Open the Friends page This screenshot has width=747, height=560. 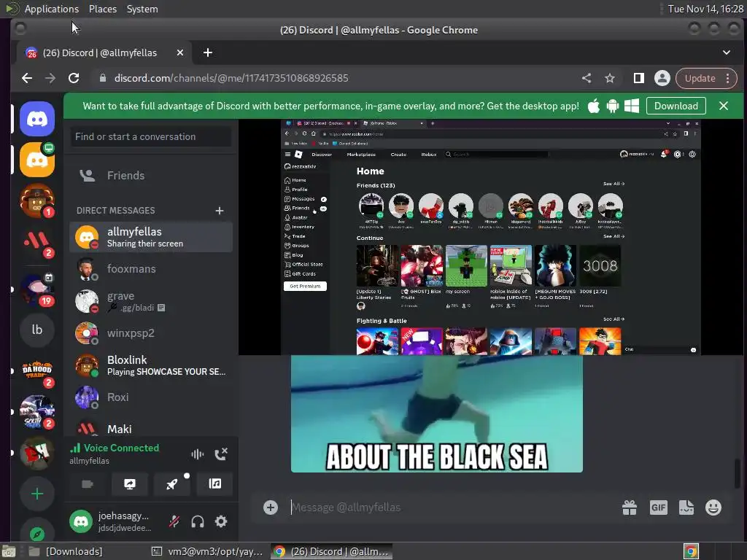click(x=151, y=176)
